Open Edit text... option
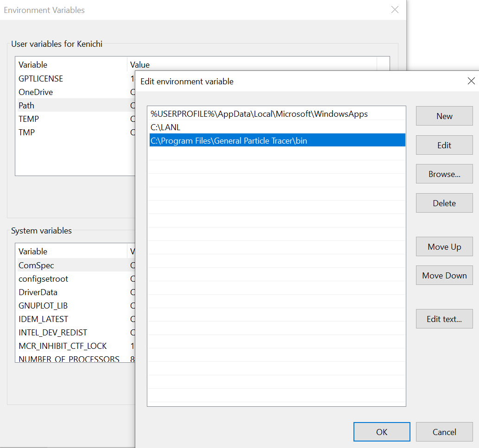Image resolution: width=479 pixels, height=448 pixels. tap(444, 319)
